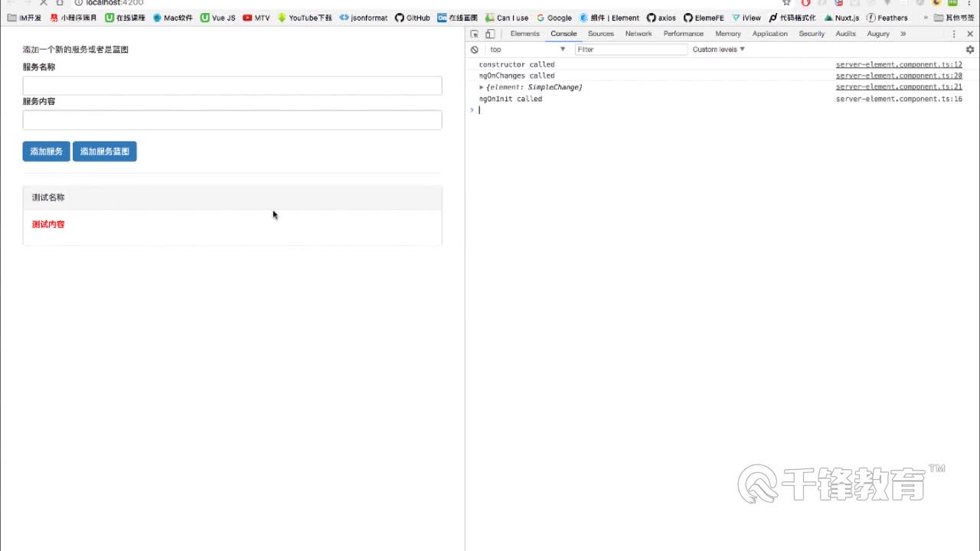Open the axios bookmark

[661, 18]
